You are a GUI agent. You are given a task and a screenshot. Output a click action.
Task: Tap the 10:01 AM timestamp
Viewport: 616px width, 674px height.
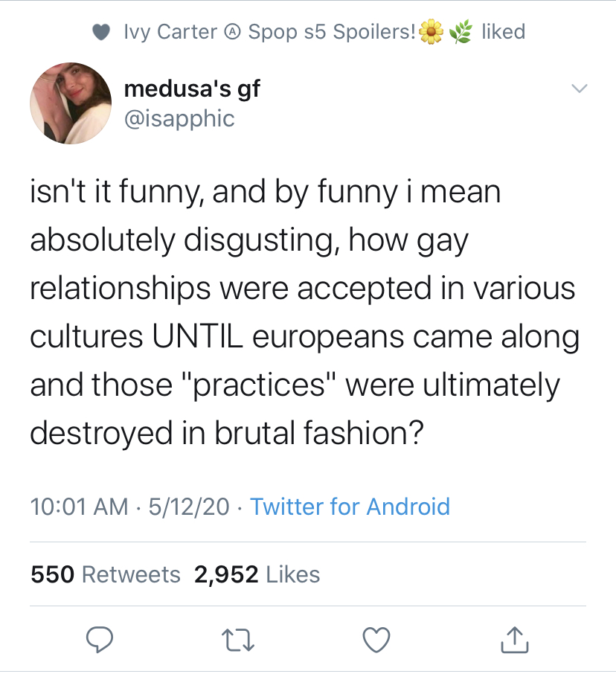click(x=79, y=506)
